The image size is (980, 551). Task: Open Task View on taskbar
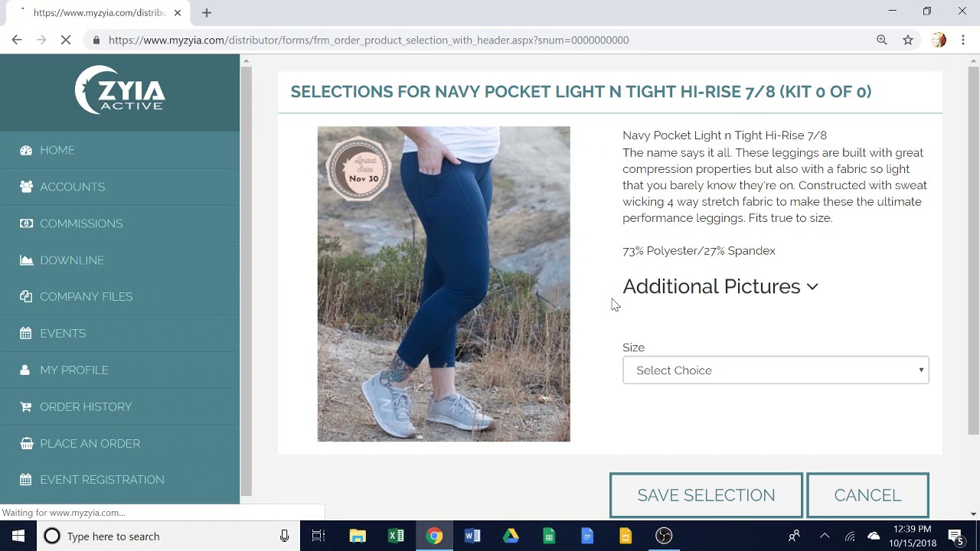point(318,536)
